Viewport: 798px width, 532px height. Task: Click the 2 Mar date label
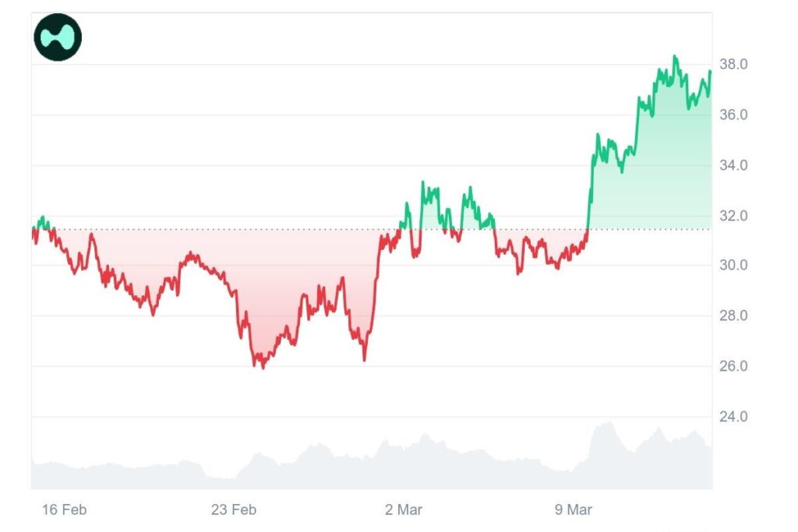[x=404, y=510]
